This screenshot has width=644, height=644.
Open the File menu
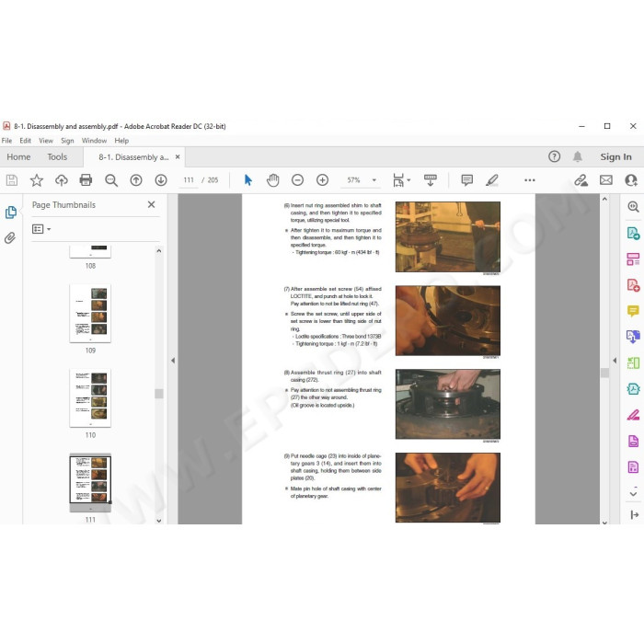pyautogui.click(x=6, y=141)
